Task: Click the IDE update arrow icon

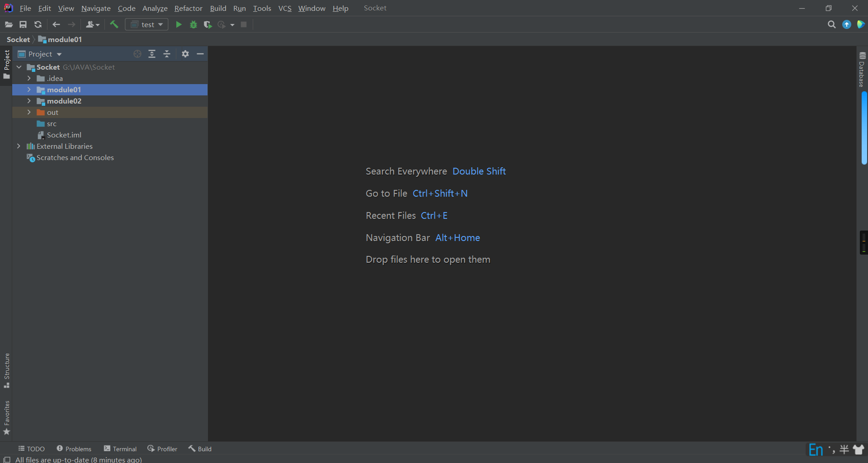Action: coord(847,24)
